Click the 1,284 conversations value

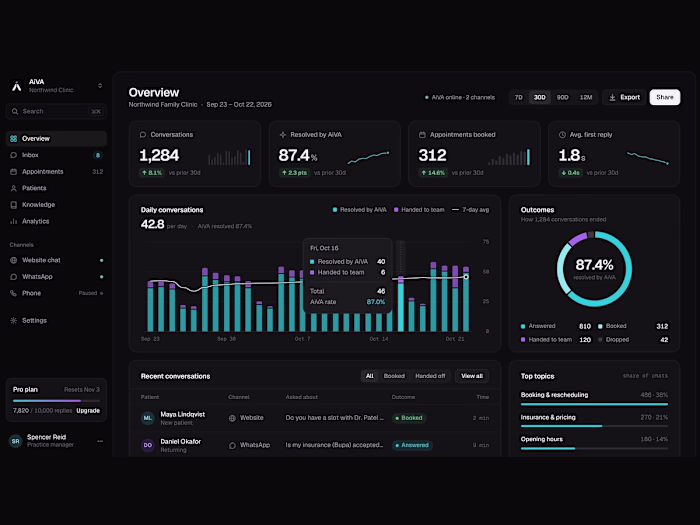(x=159, y=155)
